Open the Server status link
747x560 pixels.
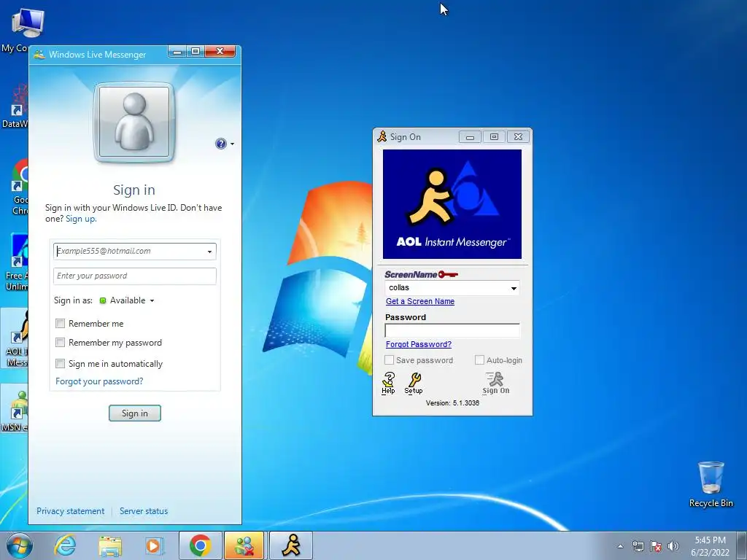[144, 511]
